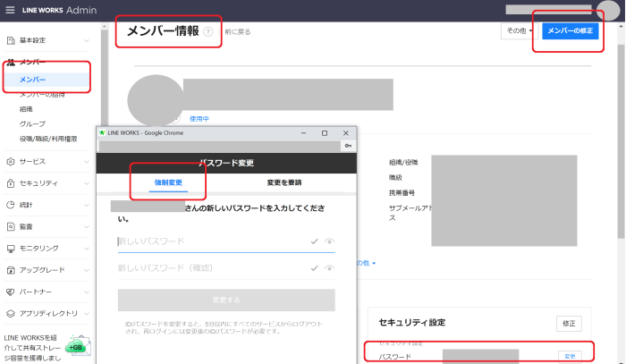Screen dimensions: 626x364
Task: Click the 統計 pie chart icon
Action: click(x=11, y=205)
